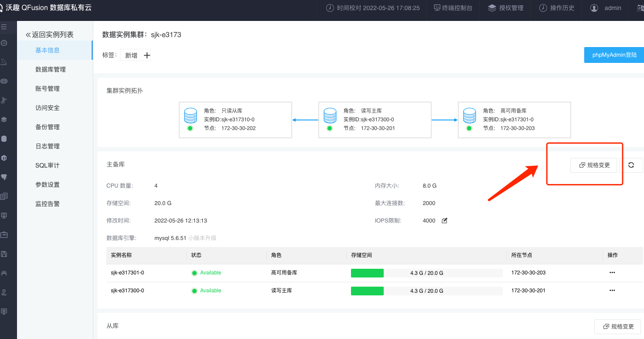Collapse the left sidebar menu icon
Screen dimensions: 644x339
(x=4, y=27)
